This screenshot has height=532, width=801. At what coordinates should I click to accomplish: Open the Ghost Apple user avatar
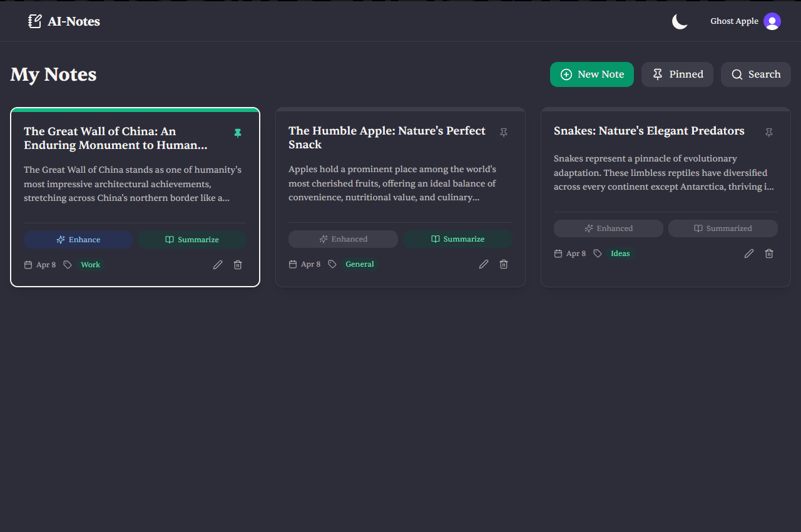pyautogui.click(x=772, y=21)
